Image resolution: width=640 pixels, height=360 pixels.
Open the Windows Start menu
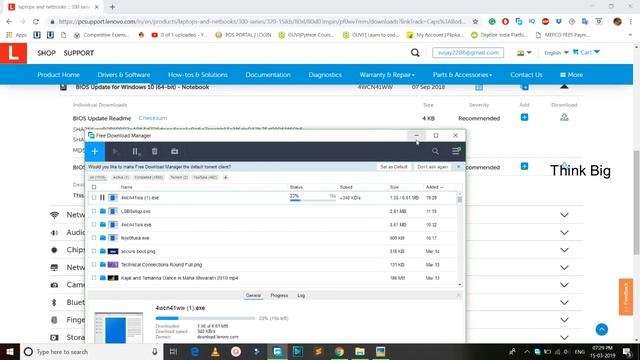10,351
